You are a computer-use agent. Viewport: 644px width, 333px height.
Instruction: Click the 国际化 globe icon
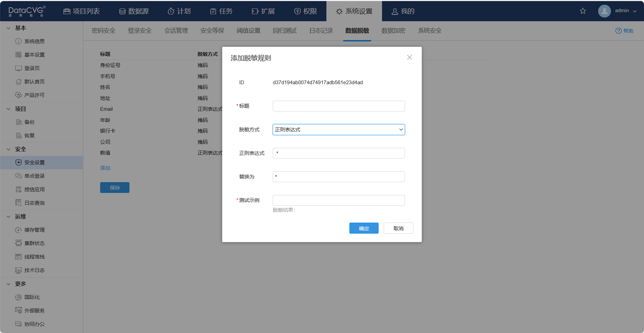coord(18,297)
